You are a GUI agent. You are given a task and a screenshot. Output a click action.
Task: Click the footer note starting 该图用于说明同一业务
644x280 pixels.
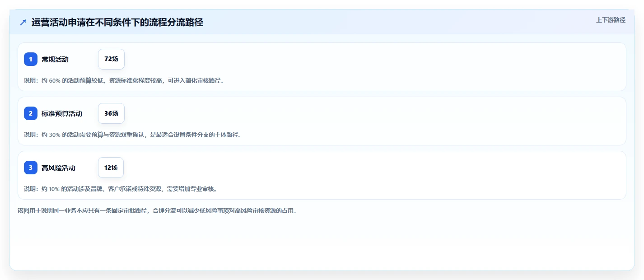[157, 210]
